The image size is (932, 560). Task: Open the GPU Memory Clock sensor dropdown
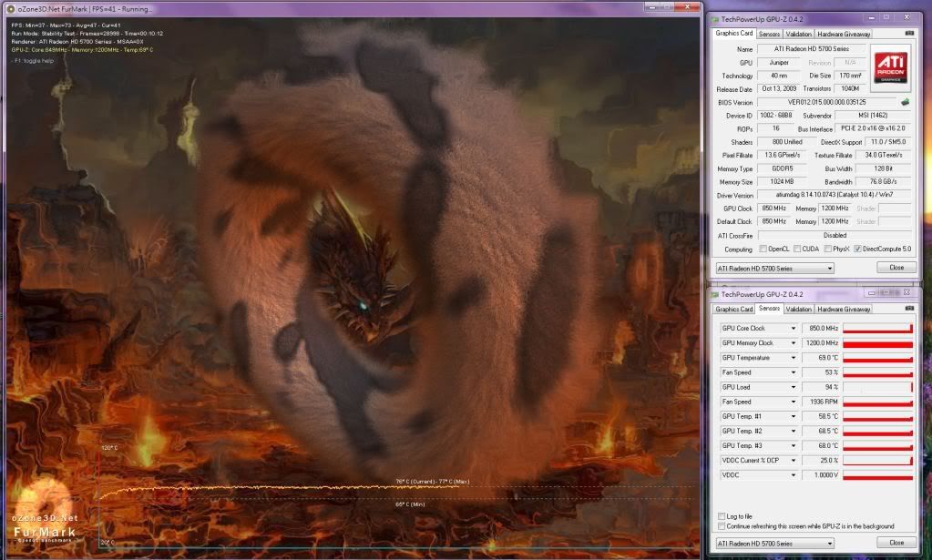[x=793, y=343]
